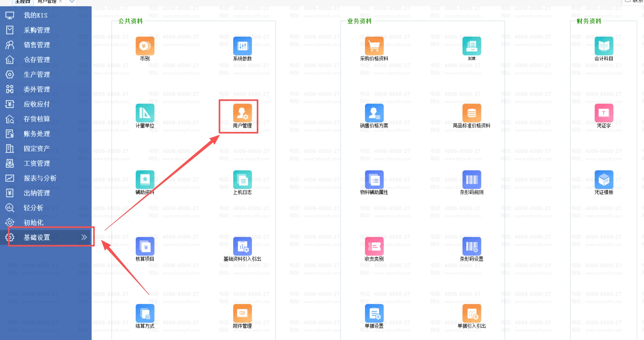
Task: Open the 收支类别 icon
Action: pyautogui.click(x=374, y=246)
